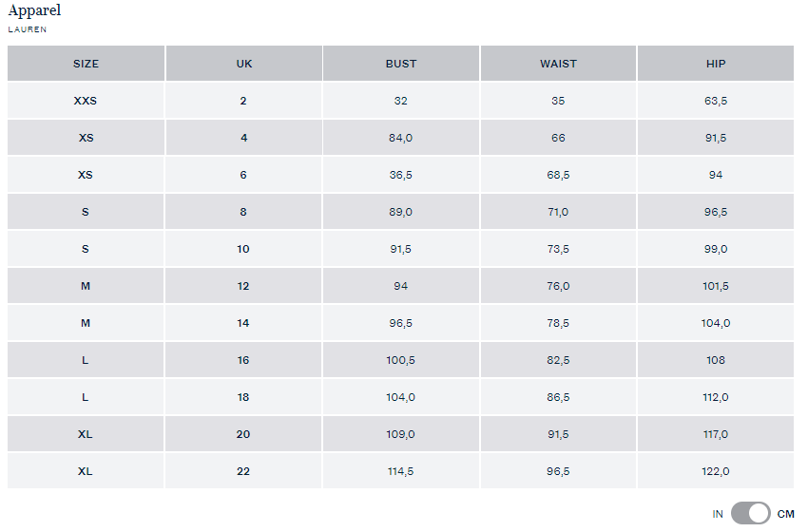
Task: Click the CM unit label
Action: pyautogui.click(x=785, y=514)
